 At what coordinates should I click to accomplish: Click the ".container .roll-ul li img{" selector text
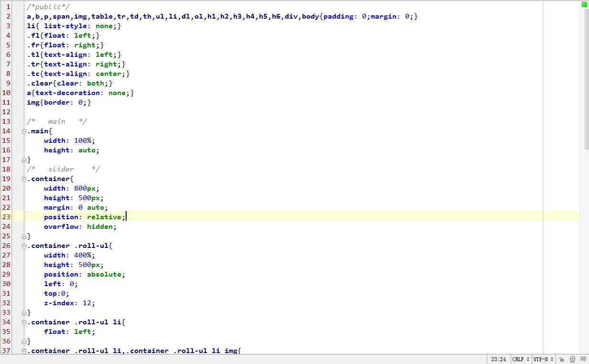click(183, 351)
